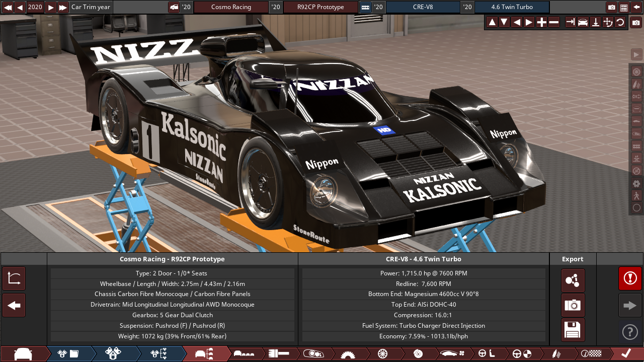Viewport: 644px width, 362px height.
Task: Toggle wheel visibility in side panel
Action: point(636,72)
